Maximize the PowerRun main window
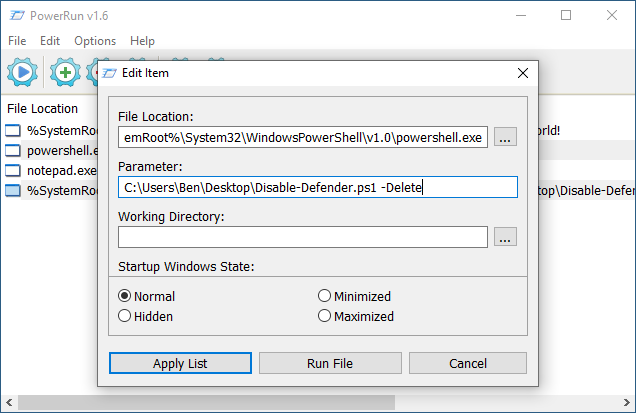 (566, 15)
